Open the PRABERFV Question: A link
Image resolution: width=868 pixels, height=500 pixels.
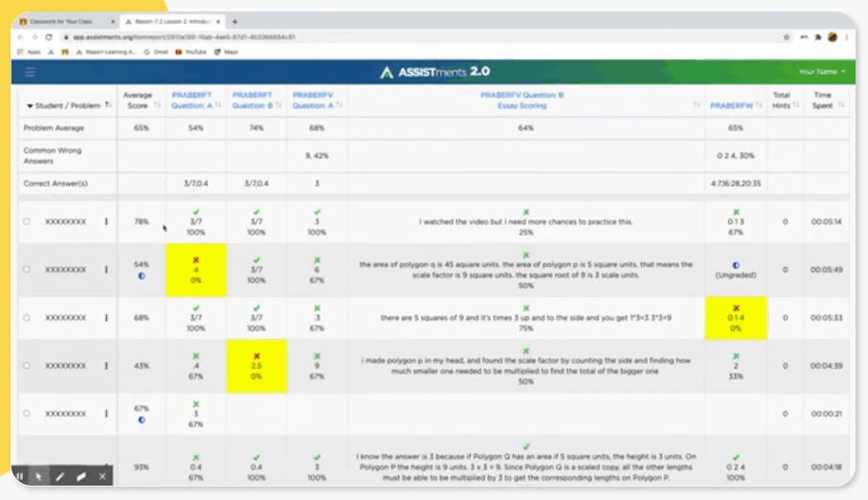click(x=313, y=101)
